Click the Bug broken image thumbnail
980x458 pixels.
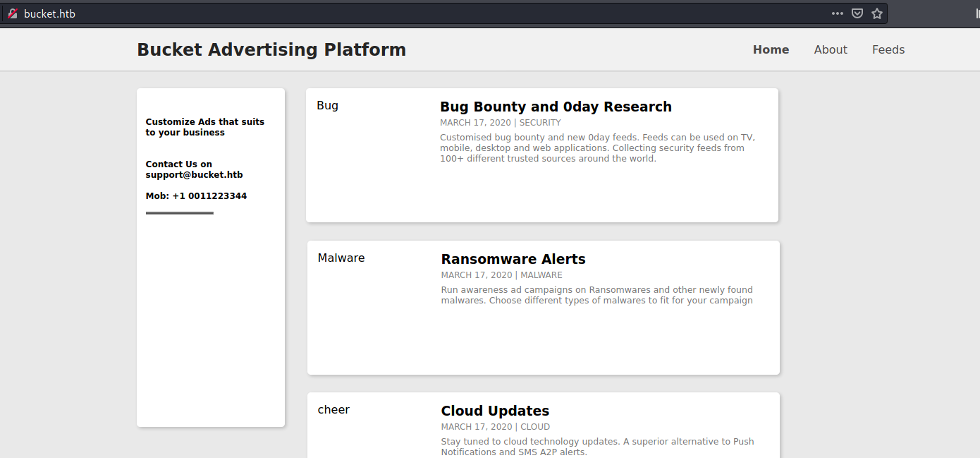327,106
